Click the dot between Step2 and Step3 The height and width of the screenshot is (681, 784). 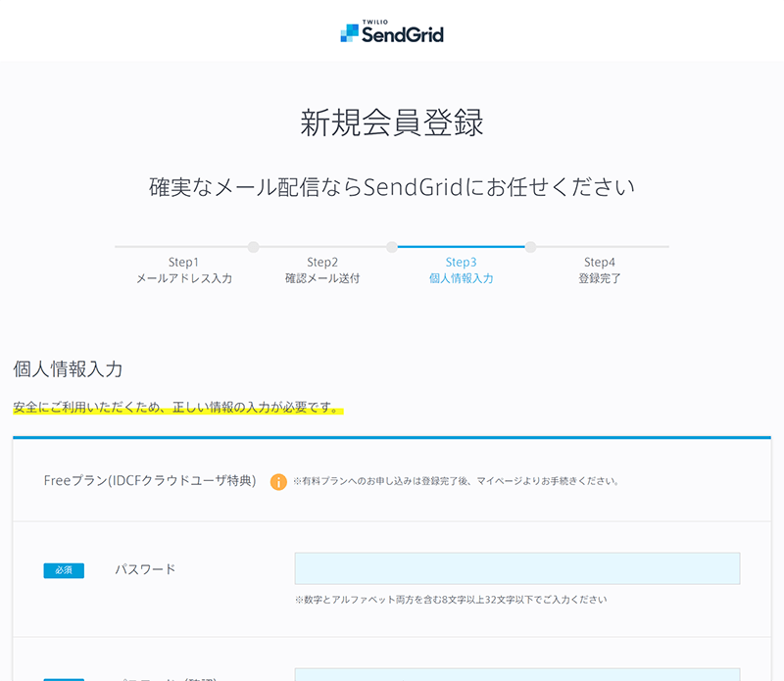pos(392,247)
